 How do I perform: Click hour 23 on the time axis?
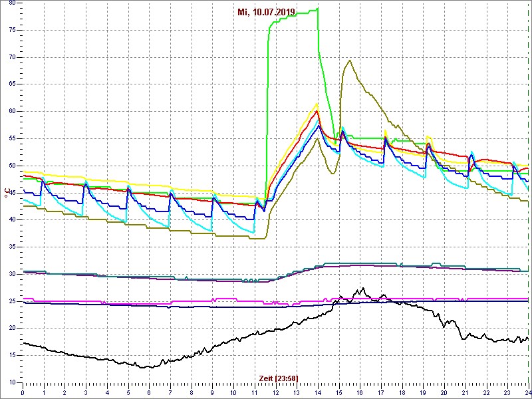507,393
